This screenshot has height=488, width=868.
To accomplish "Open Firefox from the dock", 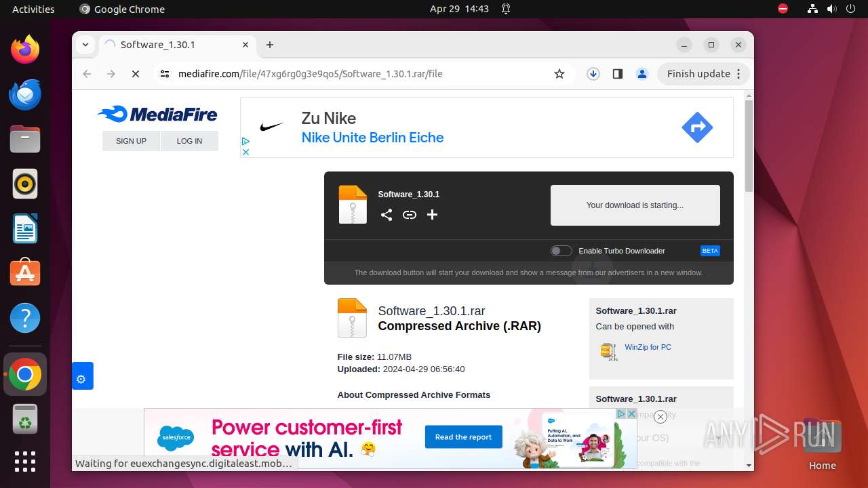I will pos(25,49).
